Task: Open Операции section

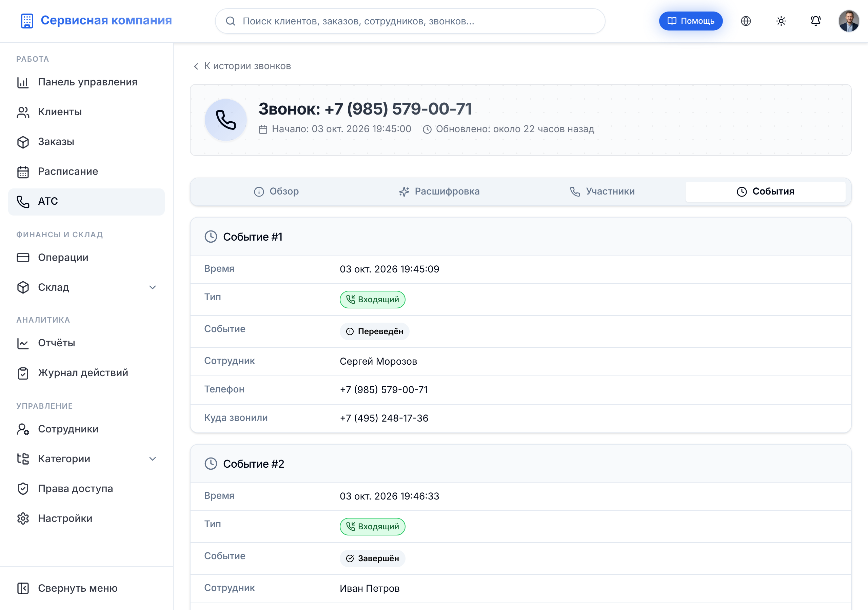Action: click(x=86, y=257)
